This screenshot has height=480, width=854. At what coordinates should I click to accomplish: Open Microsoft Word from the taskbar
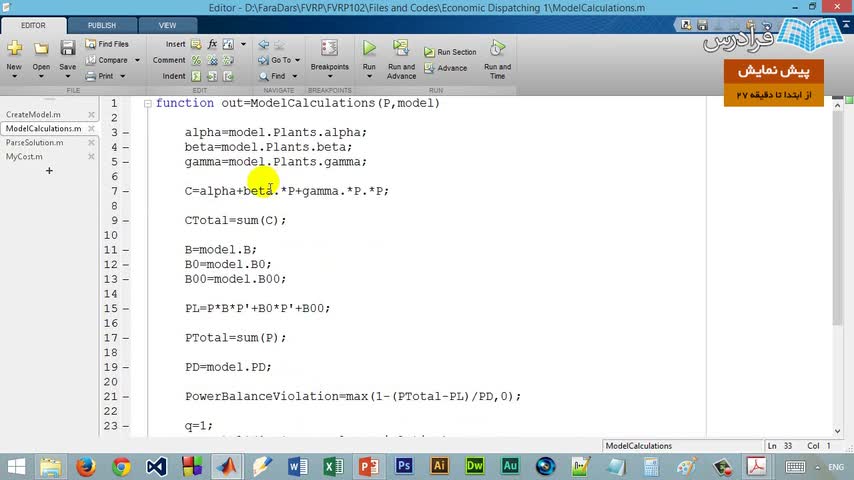point(297,466)
